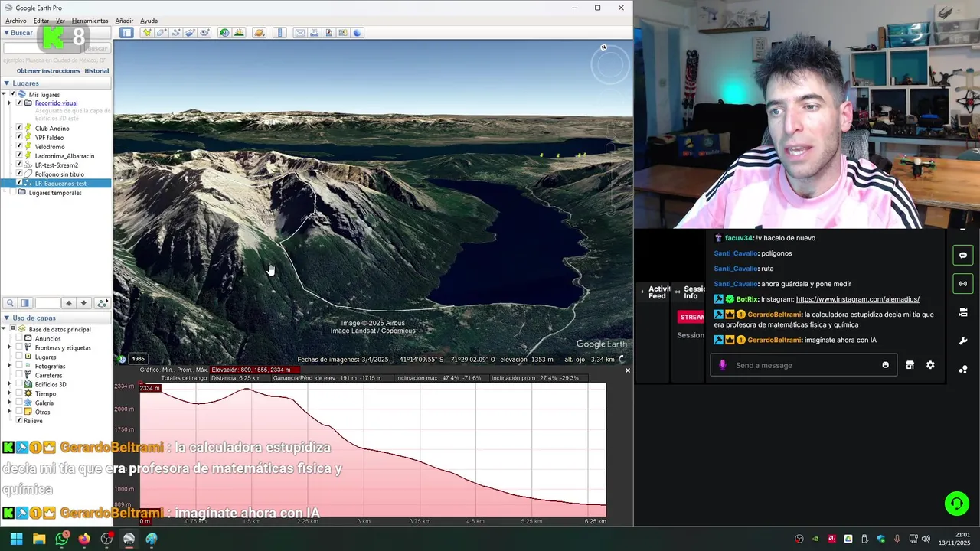The width and height of the screenshot is (980, 551).
Task: Click the Send a message field
Action: [804, 365]
